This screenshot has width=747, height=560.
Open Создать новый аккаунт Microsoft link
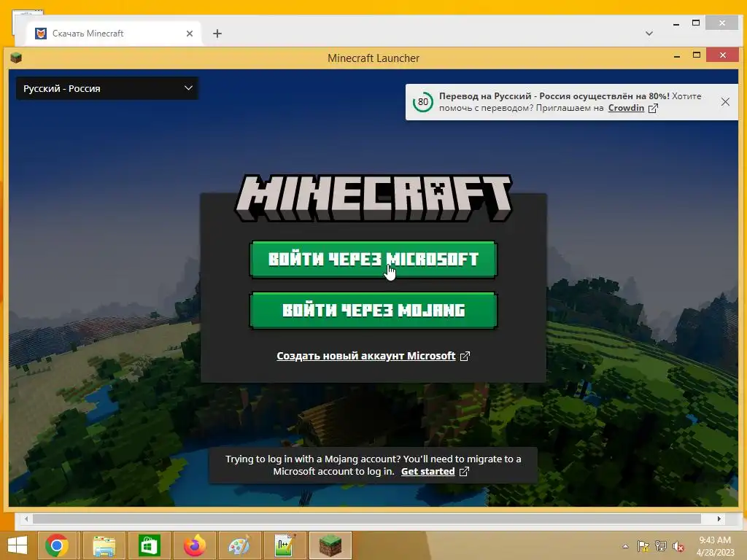[366, 356]
